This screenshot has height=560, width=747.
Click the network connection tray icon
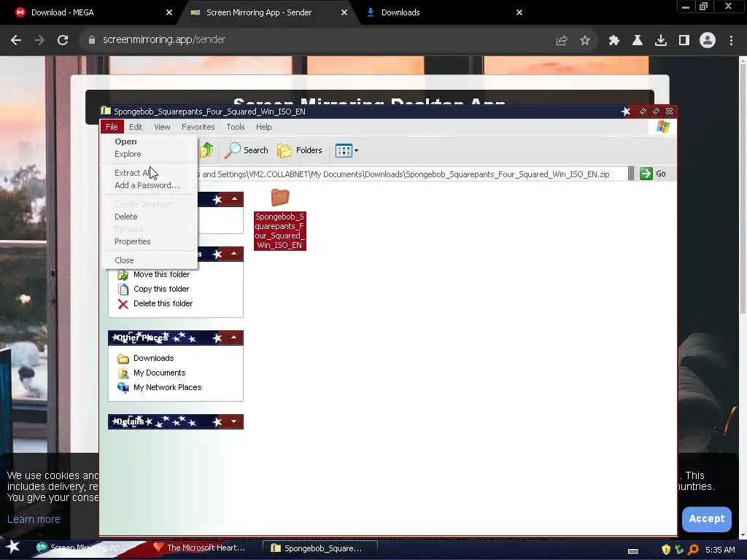(x=679, y=550)
